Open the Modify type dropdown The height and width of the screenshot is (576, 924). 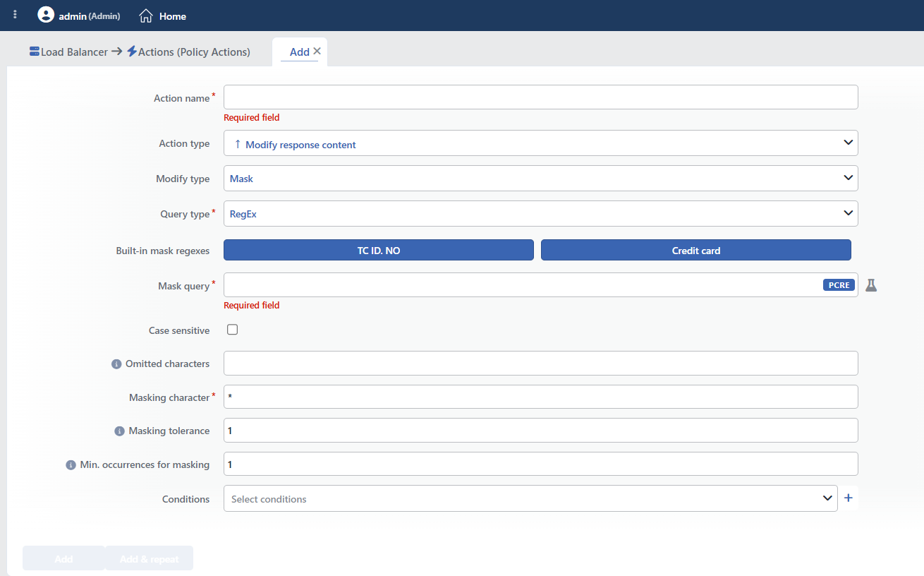(540, 179)
